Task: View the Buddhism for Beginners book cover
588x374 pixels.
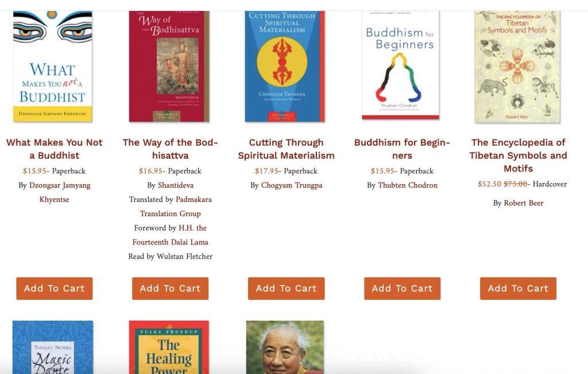Action: click(400, 65)
